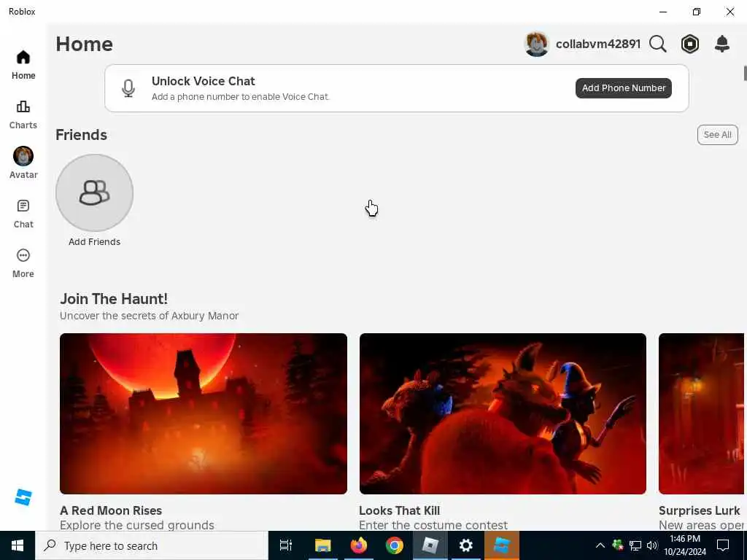Image resolution: width=747 pixels, height=560 pixels.
Task: Open Task View on the taskbar
Action: tap(286, 545)
